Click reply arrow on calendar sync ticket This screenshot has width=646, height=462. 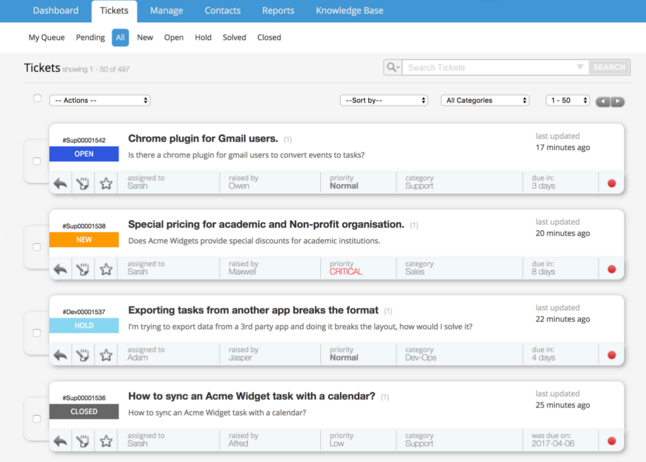pos(60,441)
